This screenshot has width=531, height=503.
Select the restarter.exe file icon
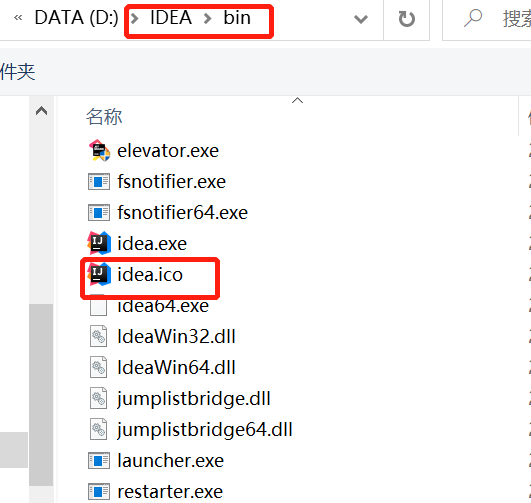pos(99,491)
